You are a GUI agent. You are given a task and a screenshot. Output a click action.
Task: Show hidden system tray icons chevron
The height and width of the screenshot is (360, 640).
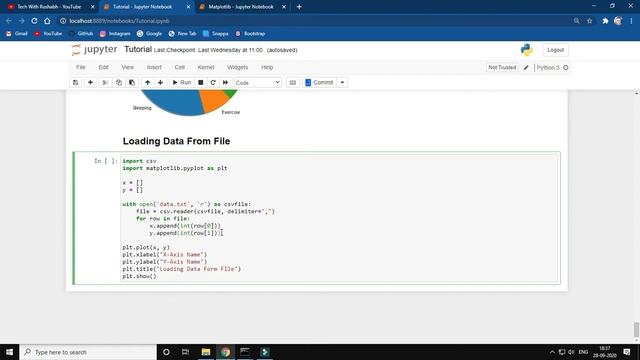[x=552, y=352]
